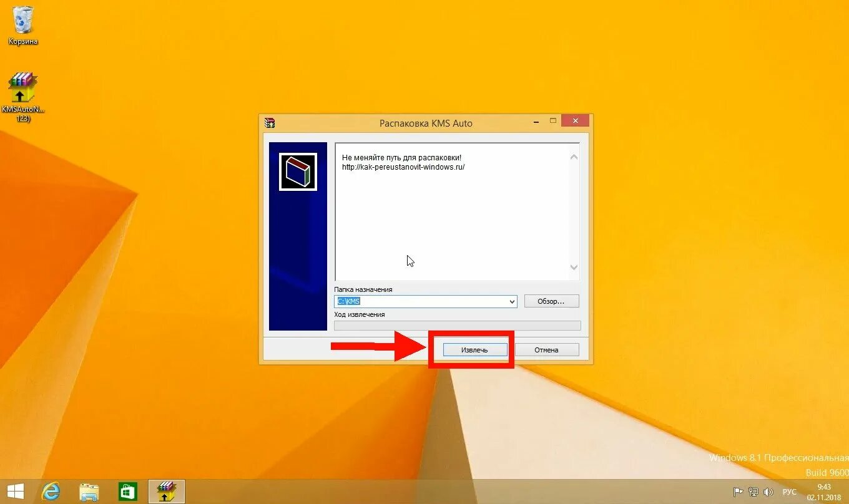Click the Обзор browse button
Viewport: 849px width, 504px height.
(551, 301)
